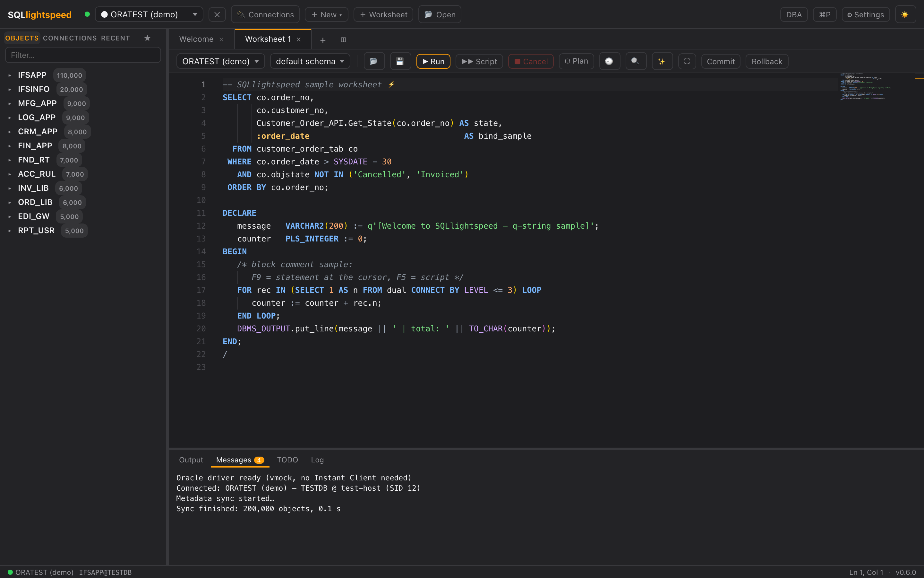Click the sidebar Filter input field
924x578 pixels.
click(83, 55)
